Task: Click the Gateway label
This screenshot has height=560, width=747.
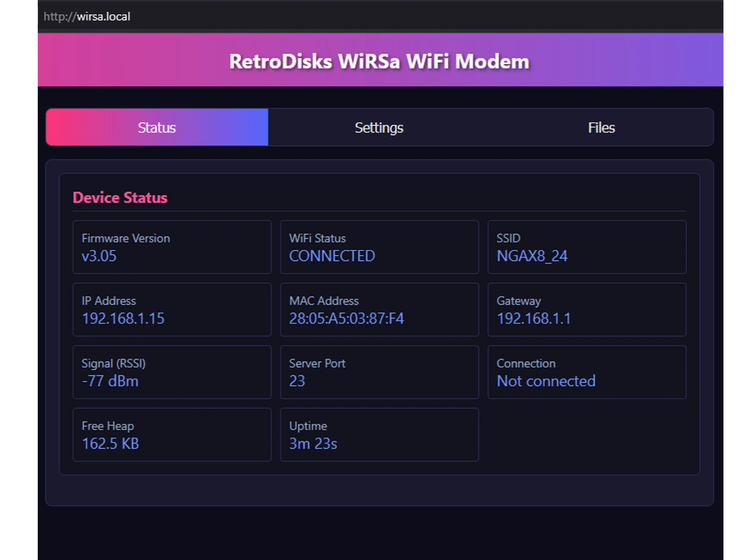Action: coord(519,301)
